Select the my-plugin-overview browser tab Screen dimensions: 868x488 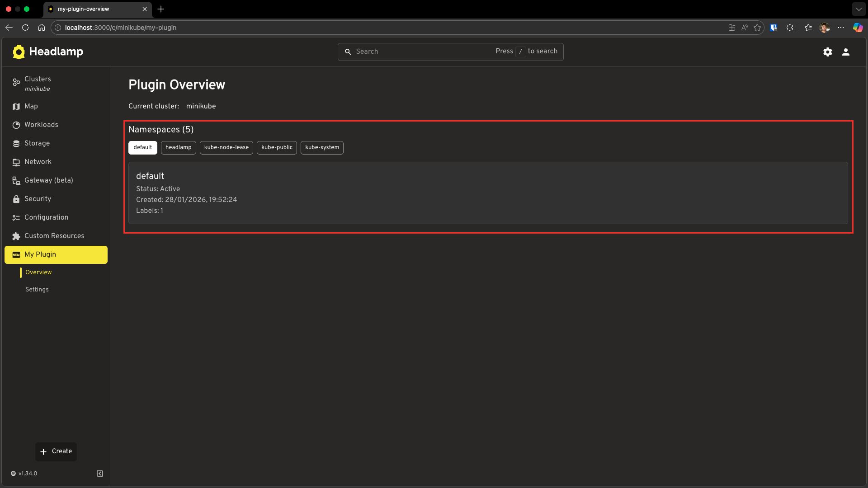[x=83, y=9]
